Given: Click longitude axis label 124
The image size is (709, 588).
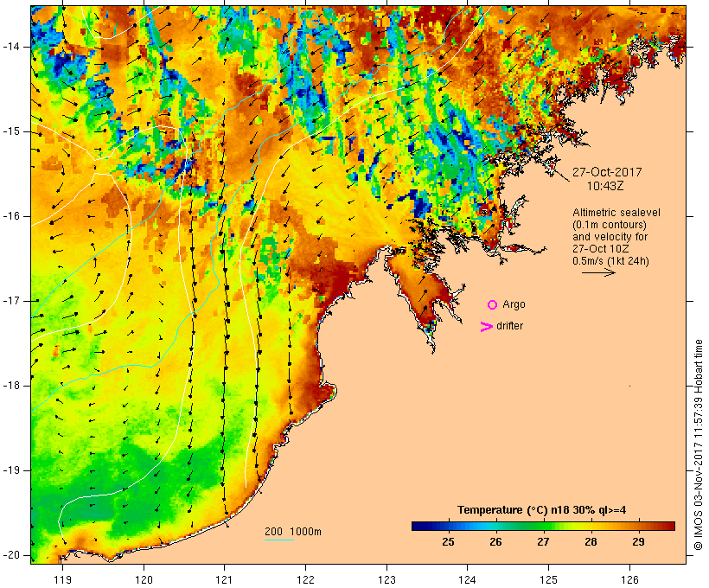Looking at the screenshot, I should point(468,579).
